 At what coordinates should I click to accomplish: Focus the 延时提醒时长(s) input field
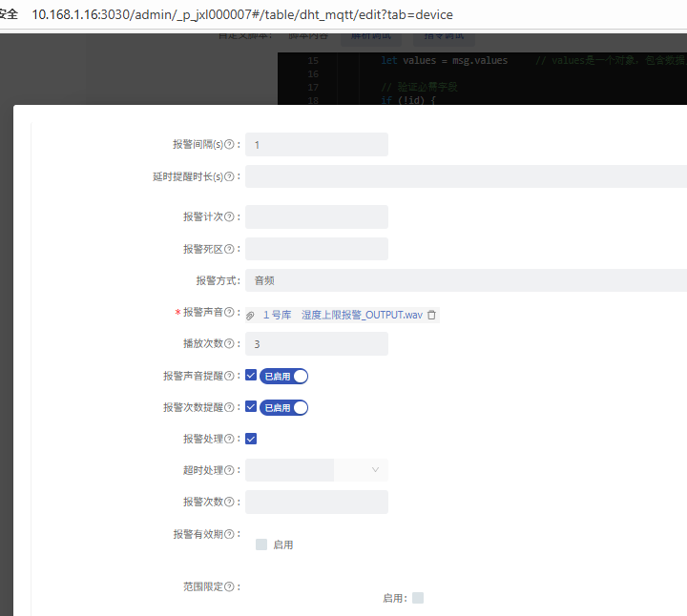pos(467,176)
